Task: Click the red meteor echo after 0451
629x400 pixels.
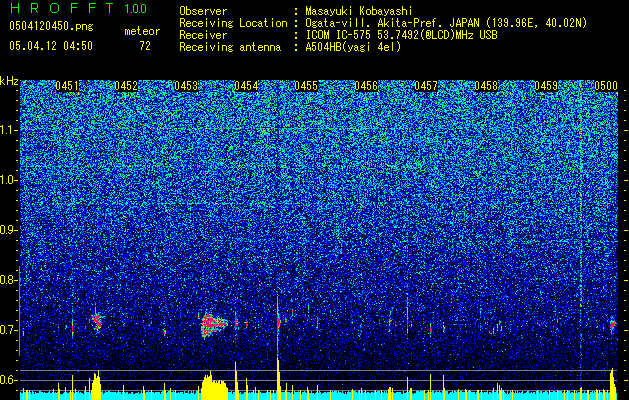Action: 96,321
